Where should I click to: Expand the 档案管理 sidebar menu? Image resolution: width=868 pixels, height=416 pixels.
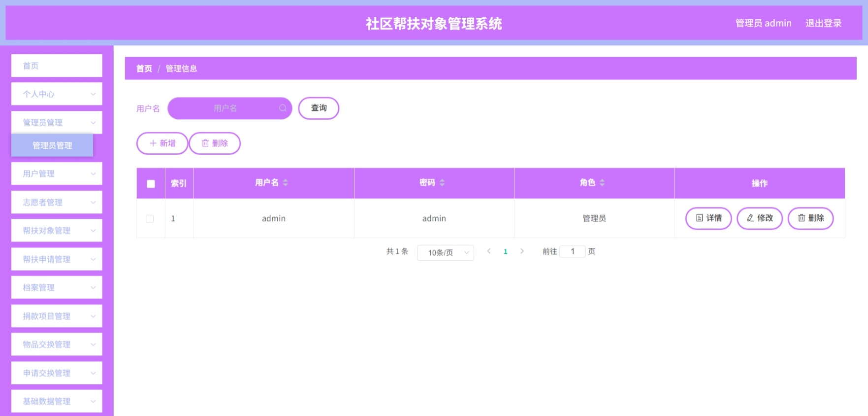click(57, 287)
